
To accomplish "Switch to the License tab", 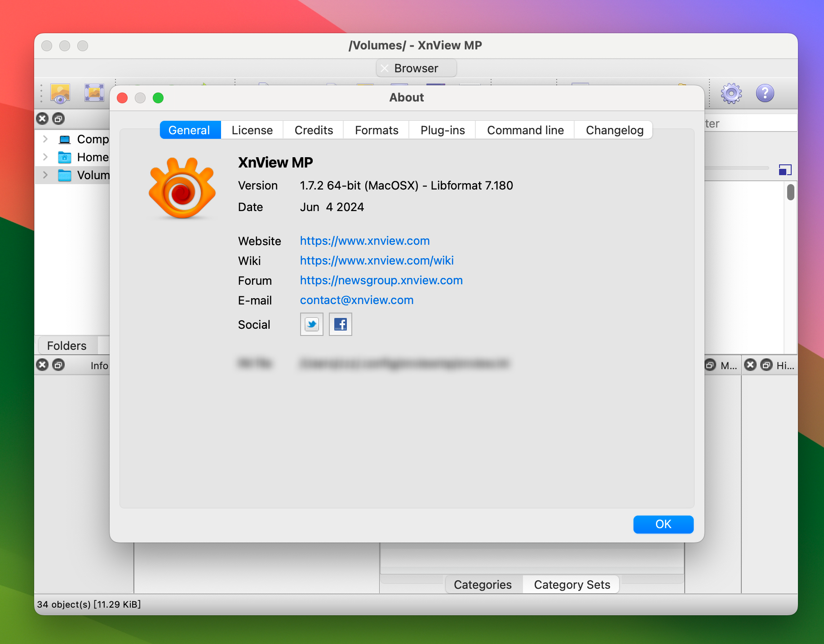I will pos(252,130).
